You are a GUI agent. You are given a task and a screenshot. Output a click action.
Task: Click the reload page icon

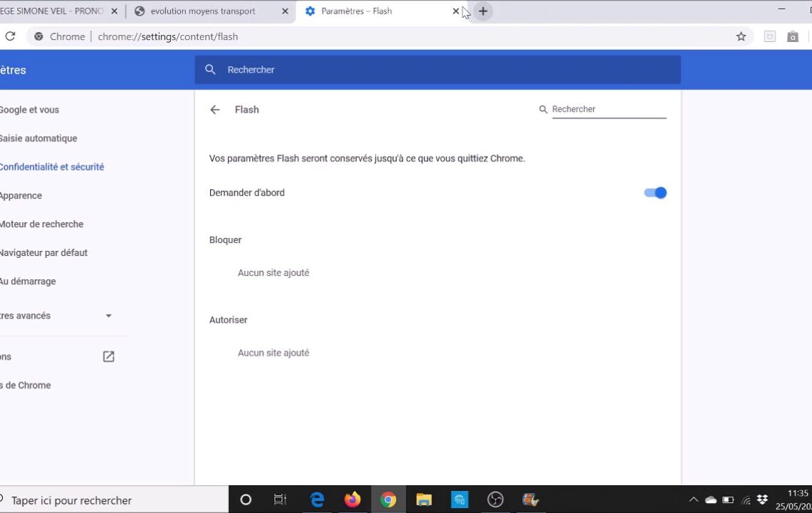coord(10,36)
